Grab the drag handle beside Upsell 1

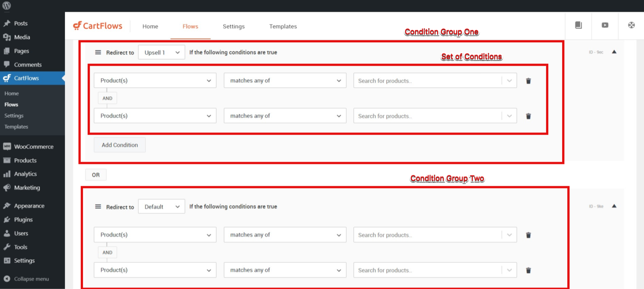tap(98, 53)
